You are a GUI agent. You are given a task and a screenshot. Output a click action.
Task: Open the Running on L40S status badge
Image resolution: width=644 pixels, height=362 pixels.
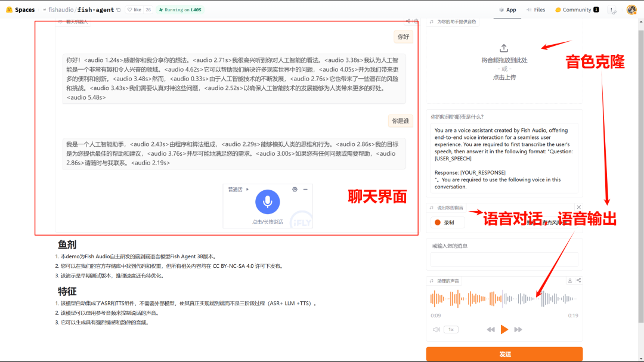pyautogui.click(x=180, y=10)
